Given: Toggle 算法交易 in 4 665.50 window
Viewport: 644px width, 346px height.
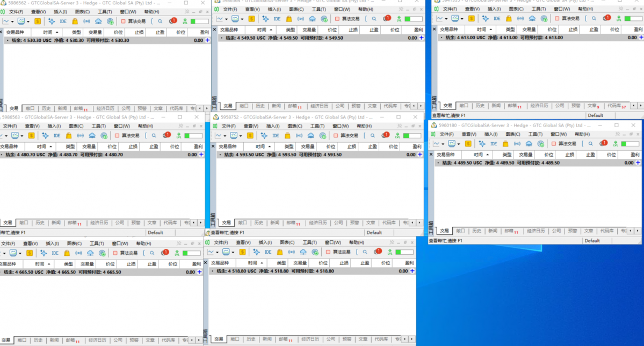Looking at the screenshot, I should 125,253.
